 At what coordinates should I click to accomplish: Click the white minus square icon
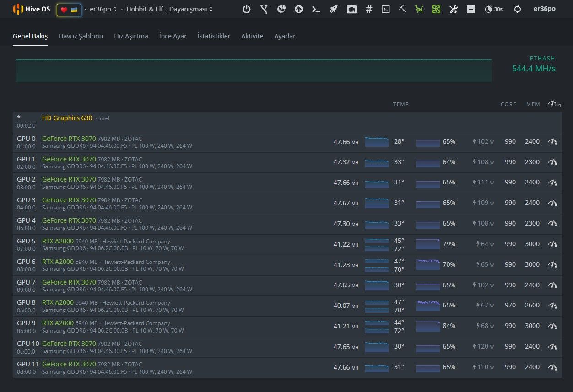[x=471, y=9]
